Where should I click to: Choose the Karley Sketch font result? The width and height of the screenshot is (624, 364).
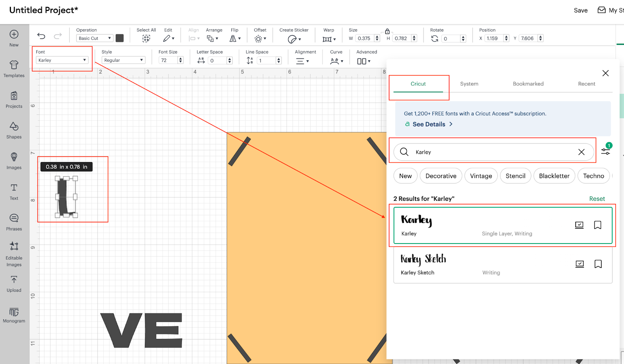[503, 265]
